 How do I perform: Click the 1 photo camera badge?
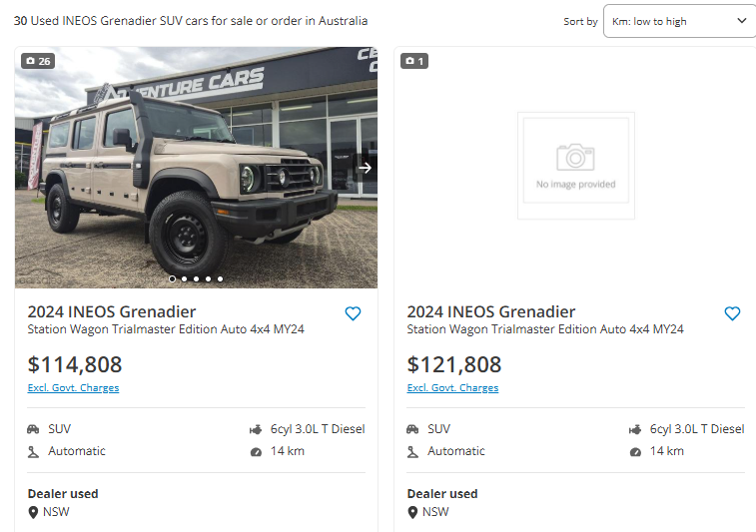tap(414, 61)
